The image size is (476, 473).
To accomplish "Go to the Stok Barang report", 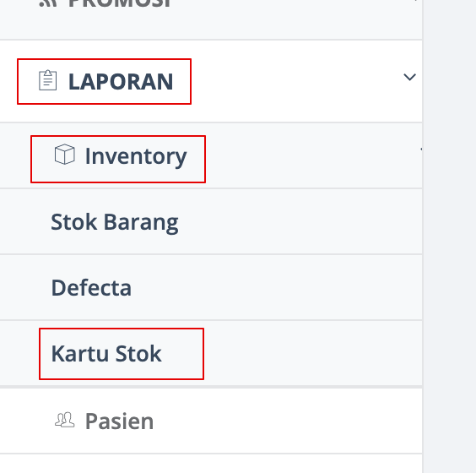I will point(115,222).
